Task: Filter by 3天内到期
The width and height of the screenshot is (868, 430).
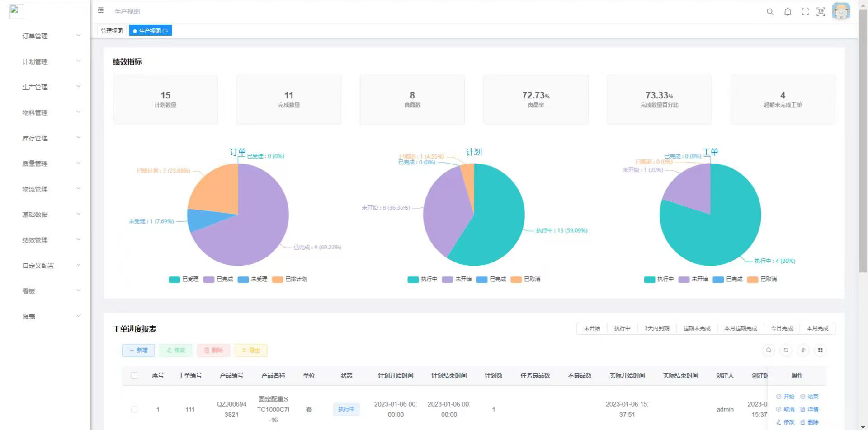Action: tap(656, 328)
